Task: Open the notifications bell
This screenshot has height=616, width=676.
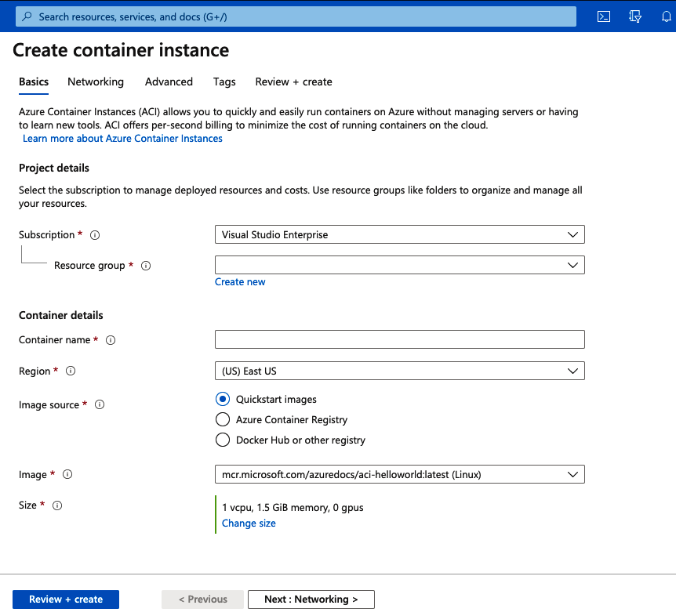Action: pos(667,16)
